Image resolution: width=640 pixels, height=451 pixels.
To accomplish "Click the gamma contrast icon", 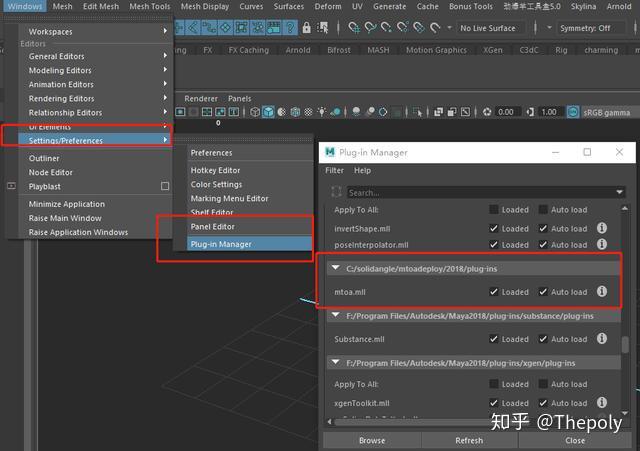I will point(530,112).
